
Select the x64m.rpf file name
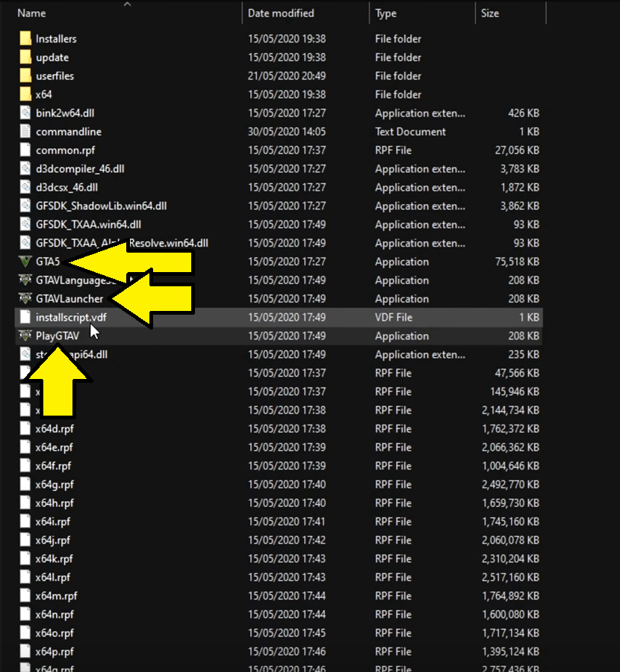point(57,597)
